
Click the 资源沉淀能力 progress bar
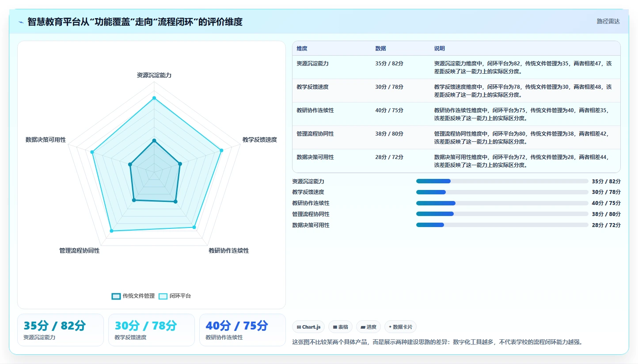coord(502,181)
